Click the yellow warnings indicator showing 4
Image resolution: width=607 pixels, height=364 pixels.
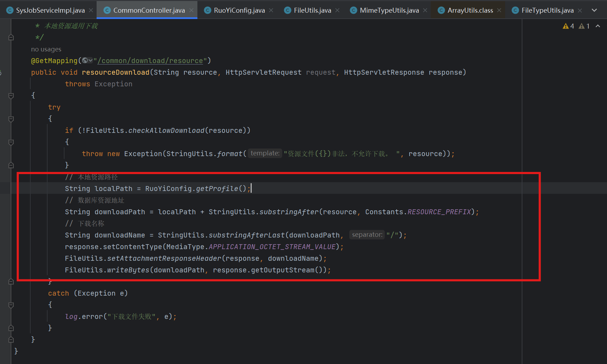point(568,26)
